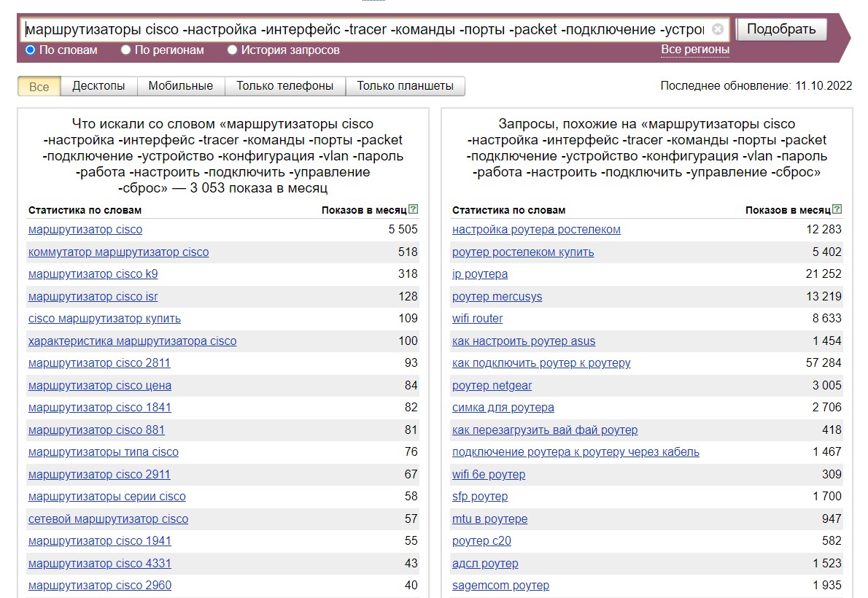Open 'wifi router' link
The image size is (868, 598).
click(477, 319)
